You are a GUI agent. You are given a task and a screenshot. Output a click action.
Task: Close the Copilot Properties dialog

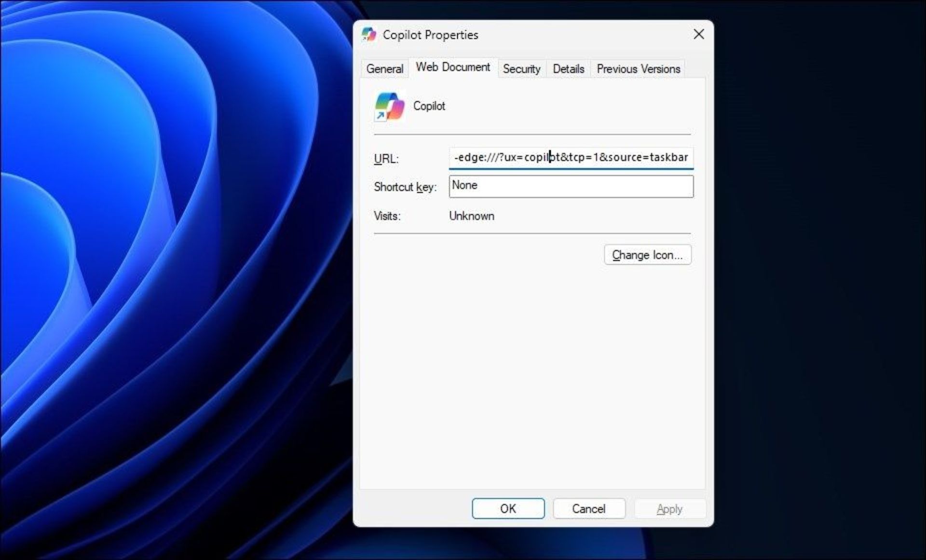[x=698, y=34]
